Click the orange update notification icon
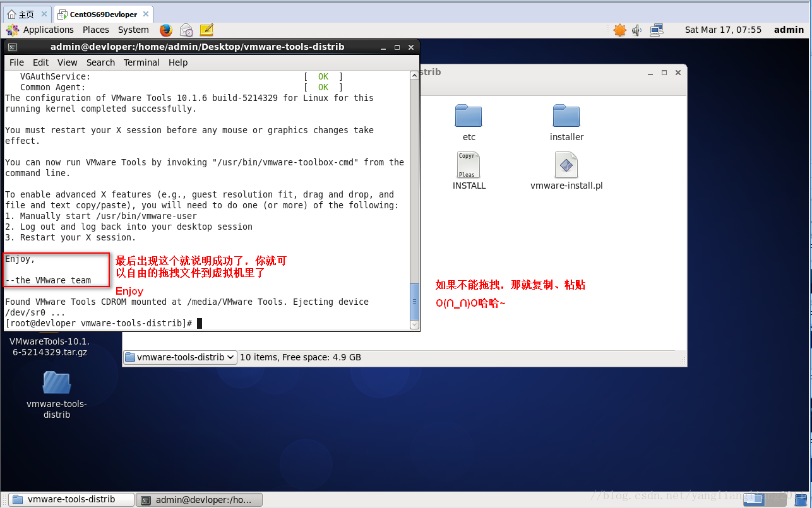 [x=620, y=30]
